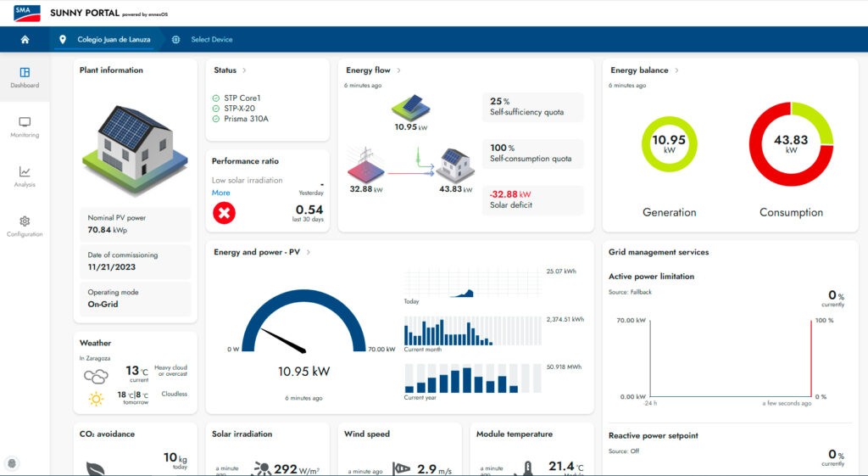The image size is (868, 476).
Task: Click the STP Core1 status check icon
Action: 216,98
